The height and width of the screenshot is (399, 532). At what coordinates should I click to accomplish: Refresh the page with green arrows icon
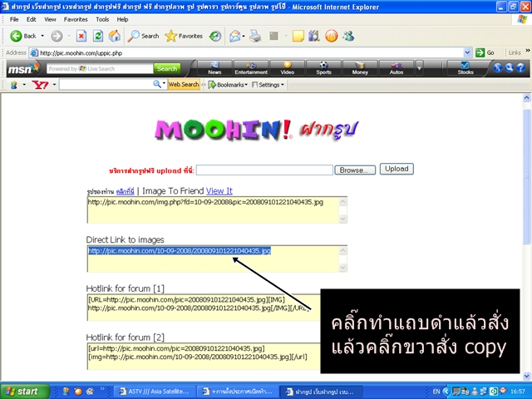click(98, 36)
